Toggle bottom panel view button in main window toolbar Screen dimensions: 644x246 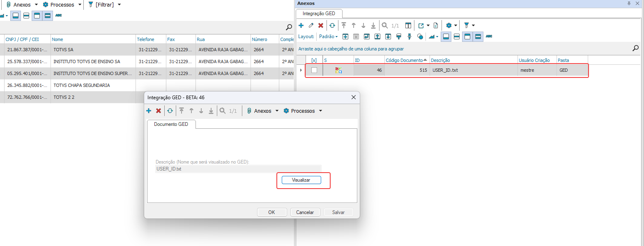coord(16,16)
